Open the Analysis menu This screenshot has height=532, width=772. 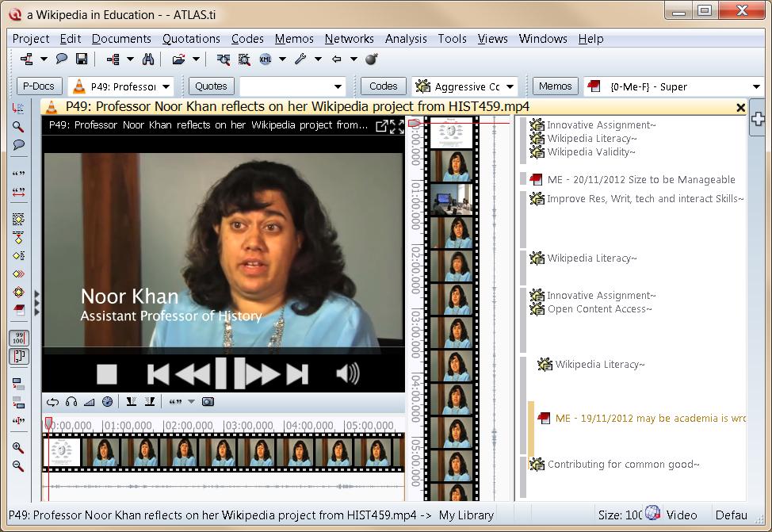406,38
